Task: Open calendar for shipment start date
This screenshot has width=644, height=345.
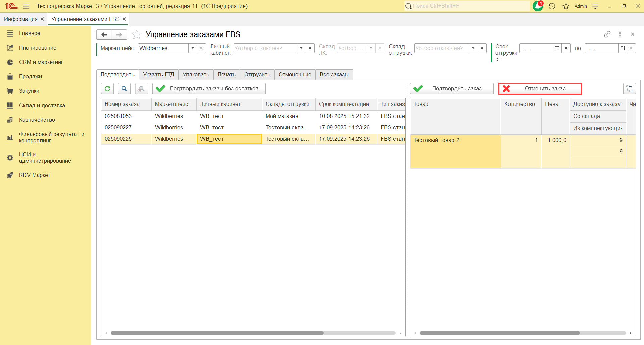Action: (557, 48)
